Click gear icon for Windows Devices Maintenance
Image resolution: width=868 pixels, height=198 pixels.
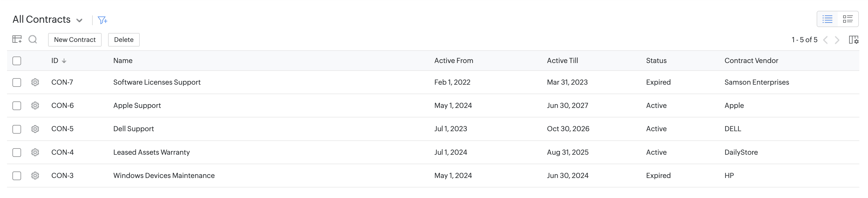(x=35, y=175)
